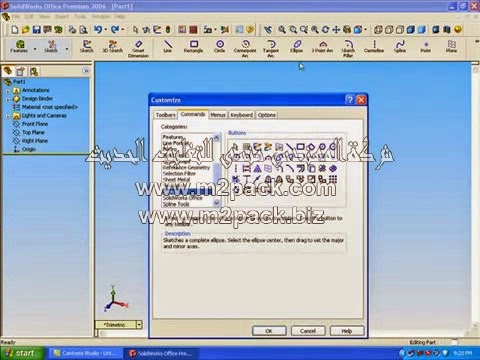Image resolution: width=480 pixels, height=360 pixels.
Task: Switch to the FeatureManager tree tab
Action: [8, 71]
